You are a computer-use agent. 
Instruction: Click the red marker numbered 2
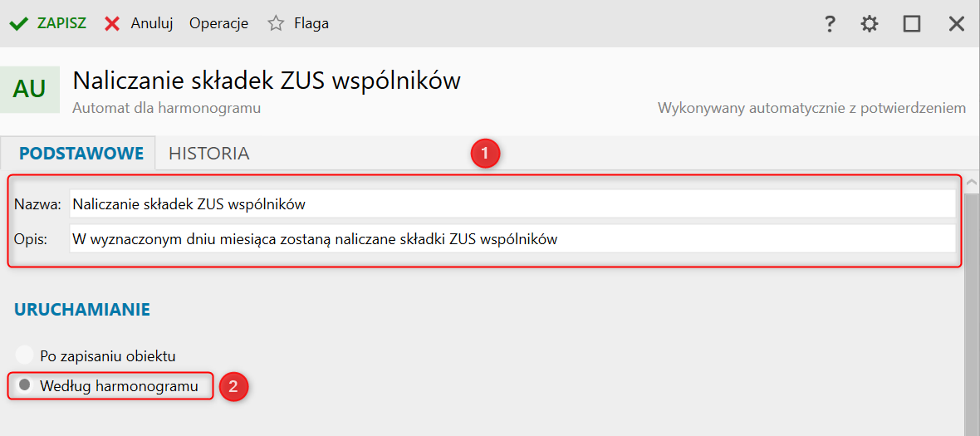233,386
